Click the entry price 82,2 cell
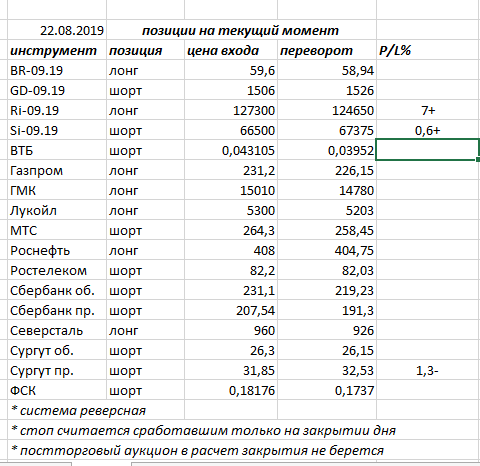Viewport: 480px width, 466px height. pos(231,270)
